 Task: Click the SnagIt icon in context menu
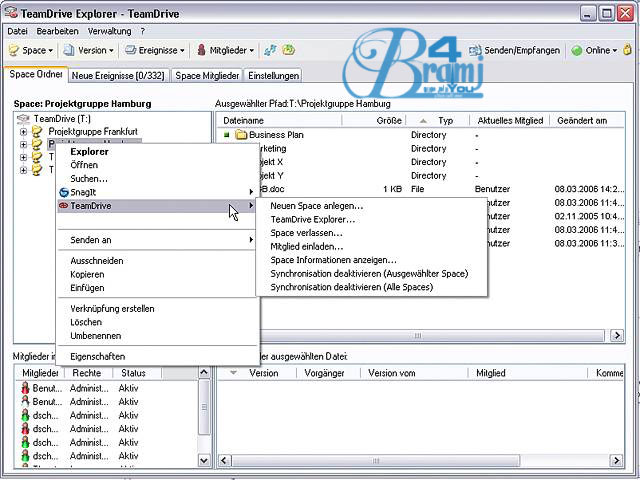[x=64, y=192]
